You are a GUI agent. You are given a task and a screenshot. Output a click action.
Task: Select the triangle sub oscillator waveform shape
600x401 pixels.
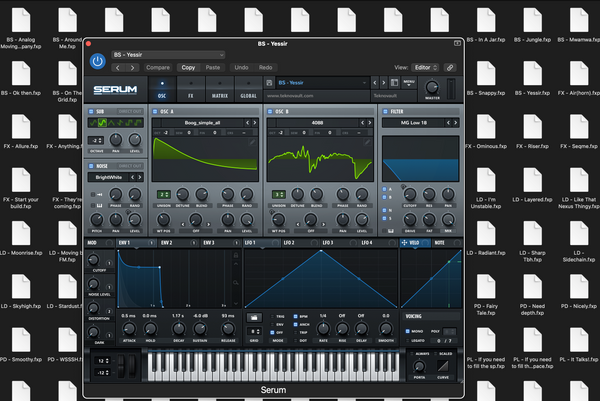click(x=111, y=123)
